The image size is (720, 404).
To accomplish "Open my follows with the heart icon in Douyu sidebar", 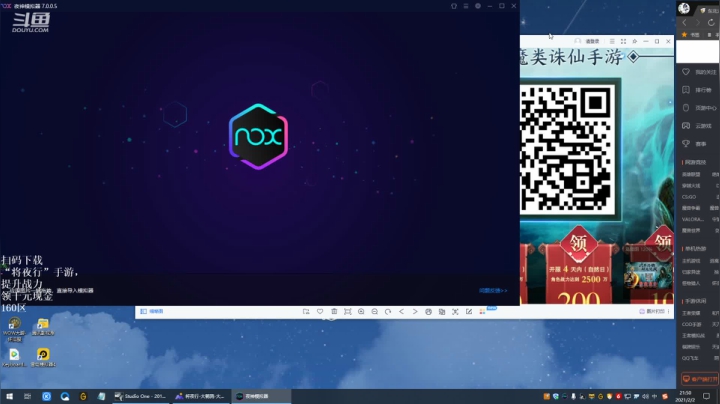I will click(x=699, y=72).
